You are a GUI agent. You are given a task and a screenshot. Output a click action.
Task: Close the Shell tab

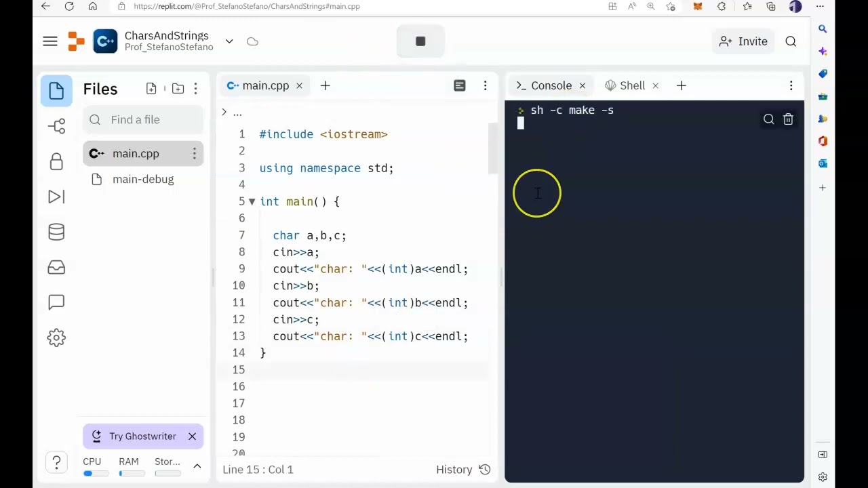click(x=655, y=86)
